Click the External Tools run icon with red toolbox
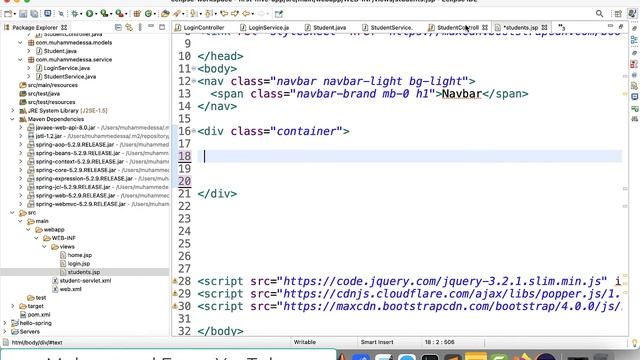Viewport: 640px width, 360px height. coord(119,13)
